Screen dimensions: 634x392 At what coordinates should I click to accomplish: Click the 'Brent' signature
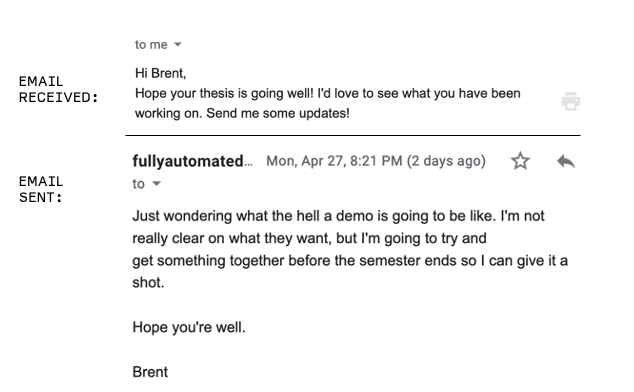150,372
